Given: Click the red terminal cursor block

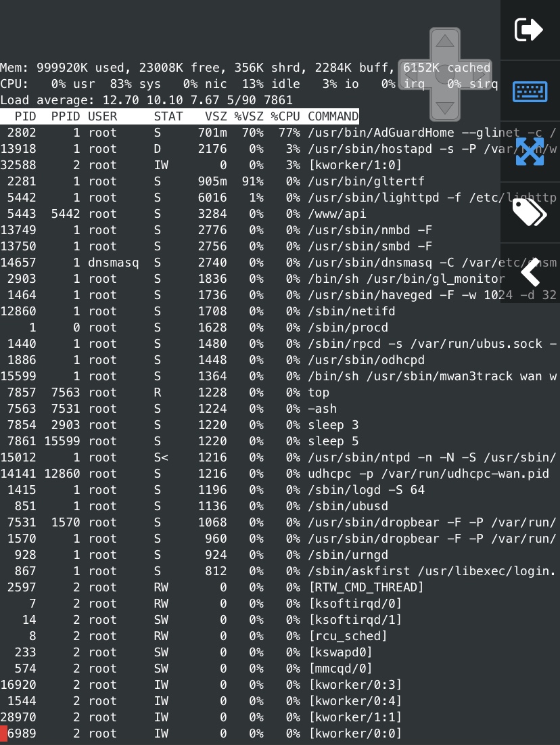Looking at the screenshot, I should coord(3,733).
